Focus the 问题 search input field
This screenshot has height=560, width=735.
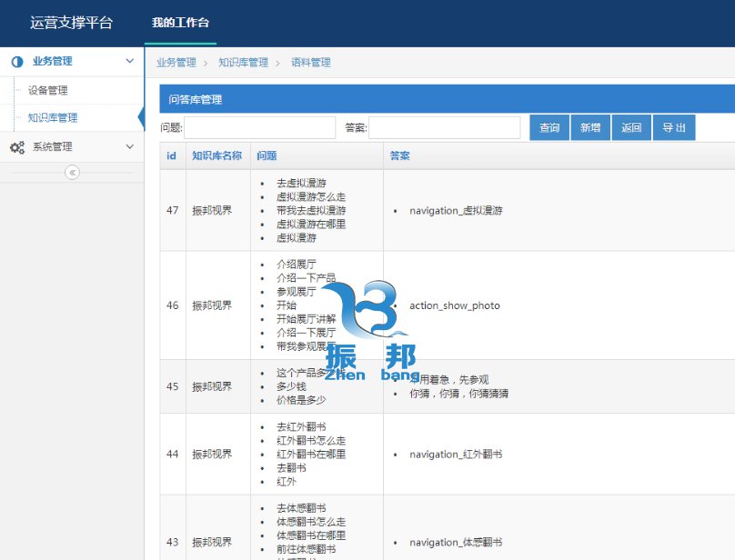pyautogui.click(x=260, y=128)
